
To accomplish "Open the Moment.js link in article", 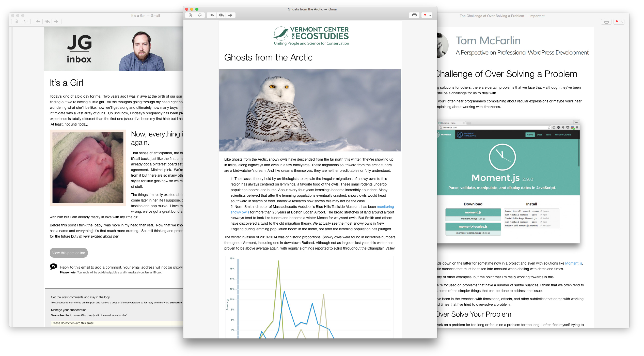I will (x=573, y=263).
